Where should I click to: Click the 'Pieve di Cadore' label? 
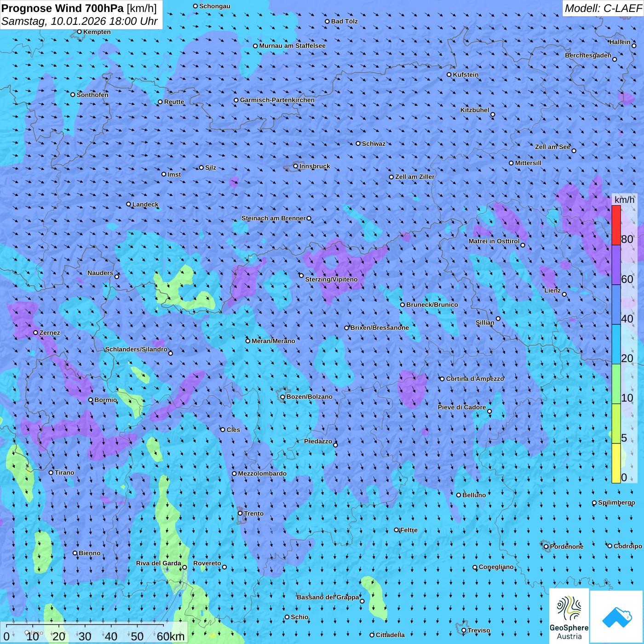462,407
